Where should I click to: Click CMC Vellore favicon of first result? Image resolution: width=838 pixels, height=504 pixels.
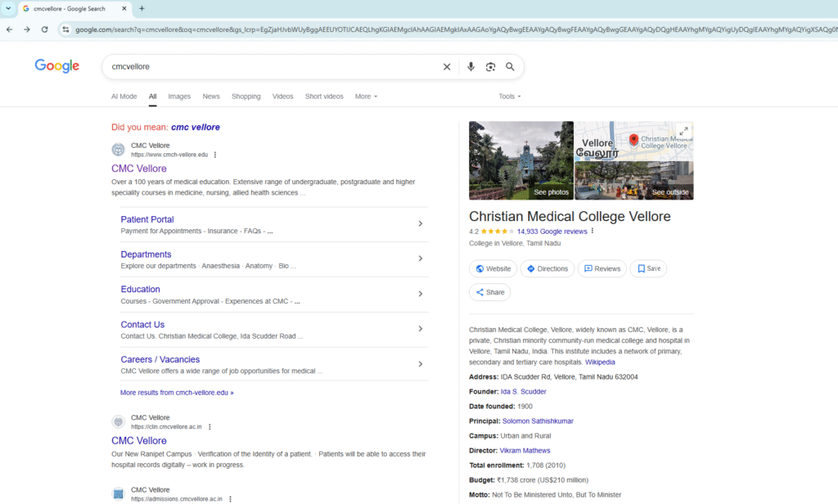tap(118, 150)
